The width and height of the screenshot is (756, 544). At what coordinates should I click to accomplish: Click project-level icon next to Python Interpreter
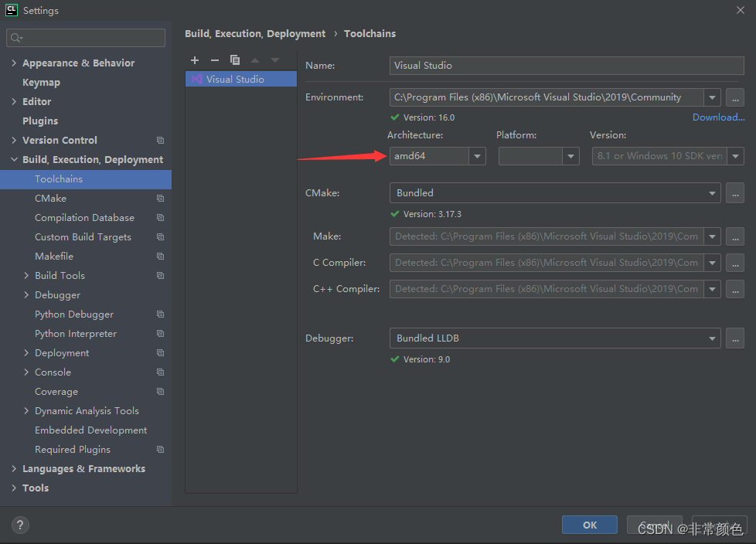(161, 334)
